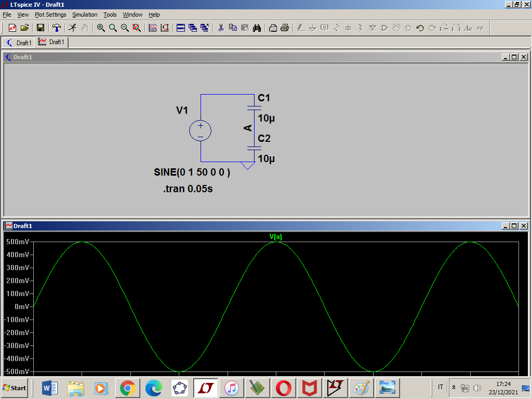
Task: Tile windows with the toolbar icon
Action: point(181,28)
